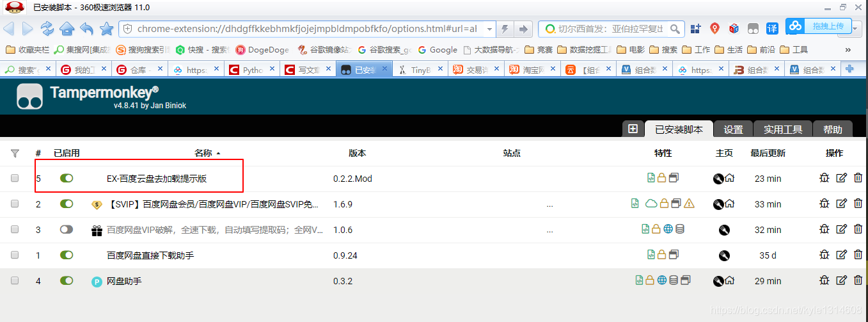This screenshot has width=868, height=322.
Task: Click the cloud feature icon in 【SVIP】 row
Action: coord(651,204)
